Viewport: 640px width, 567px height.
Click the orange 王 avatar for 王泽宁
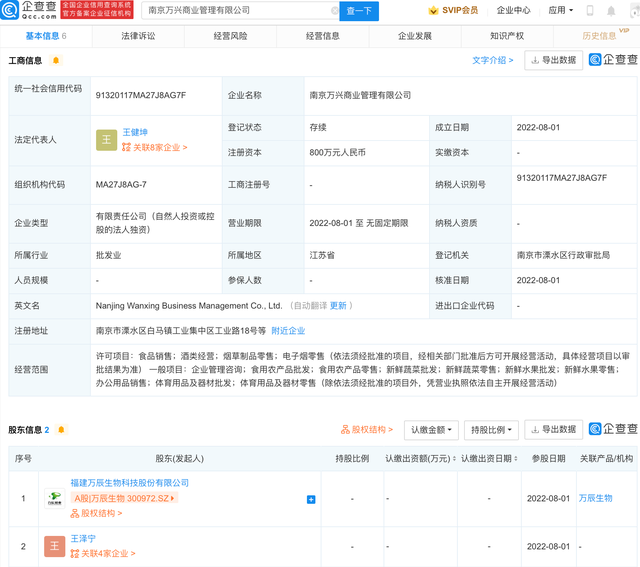click(54, 546)
